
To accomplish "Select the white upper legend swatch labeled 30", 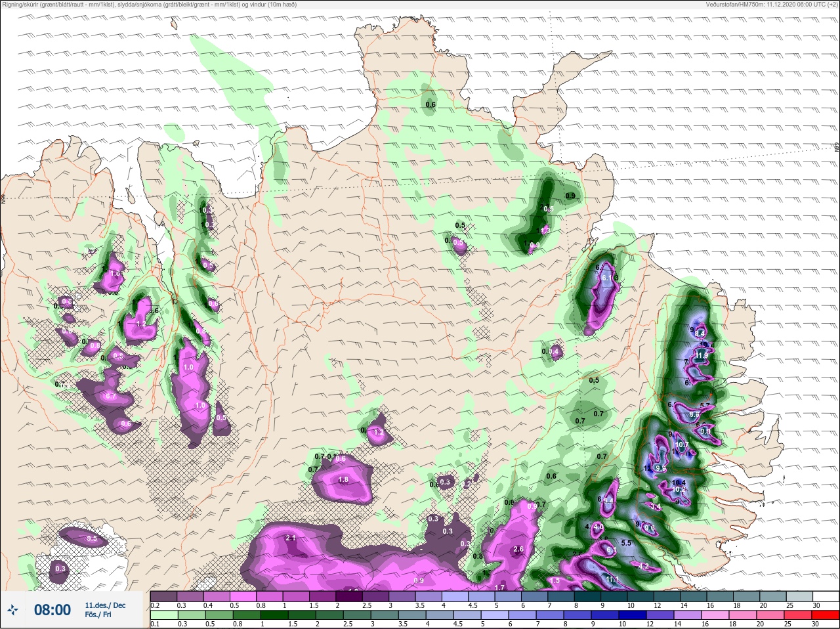I will [x=826, y=596].
